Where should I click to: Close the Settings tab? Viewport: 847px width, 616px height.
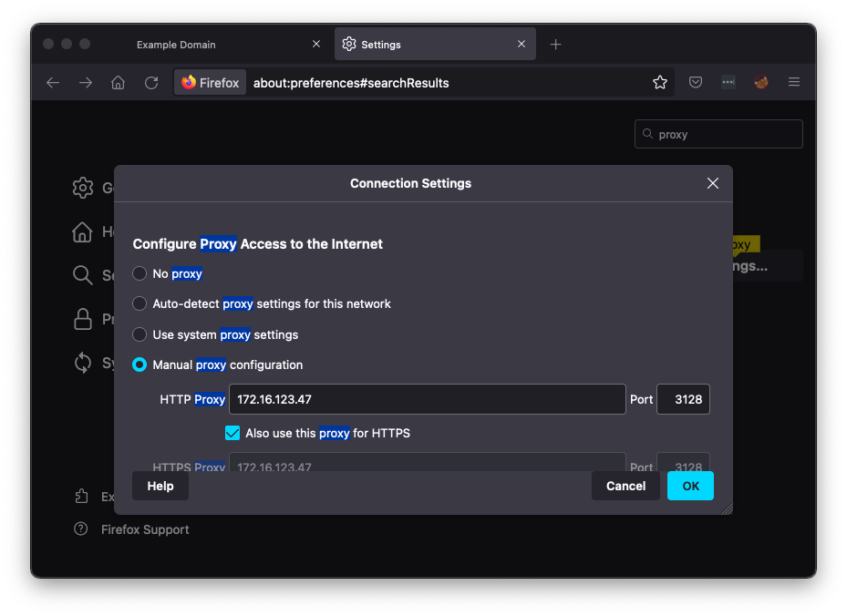(x=522, y=45)
